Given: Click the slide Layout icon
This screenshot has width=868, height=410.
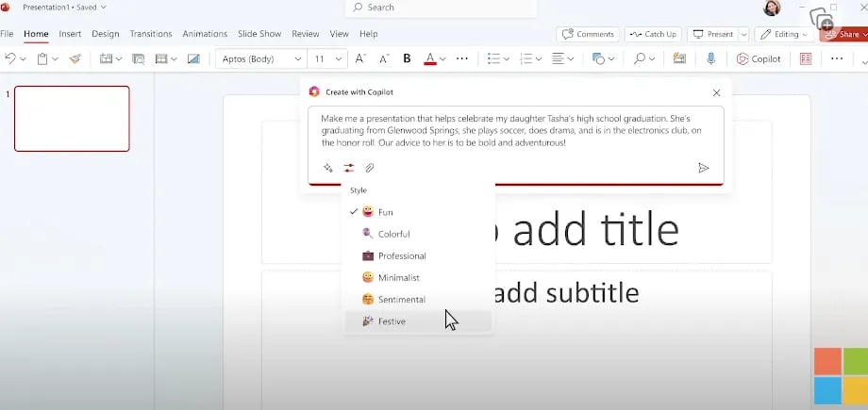Looking at the screenshot, I should 161,58.
